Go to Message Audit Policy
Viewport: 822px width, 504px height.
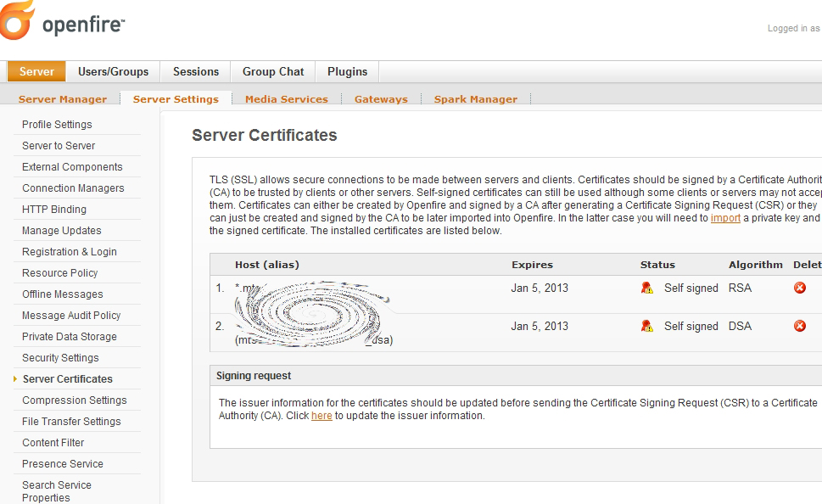[x=71, y=315]
